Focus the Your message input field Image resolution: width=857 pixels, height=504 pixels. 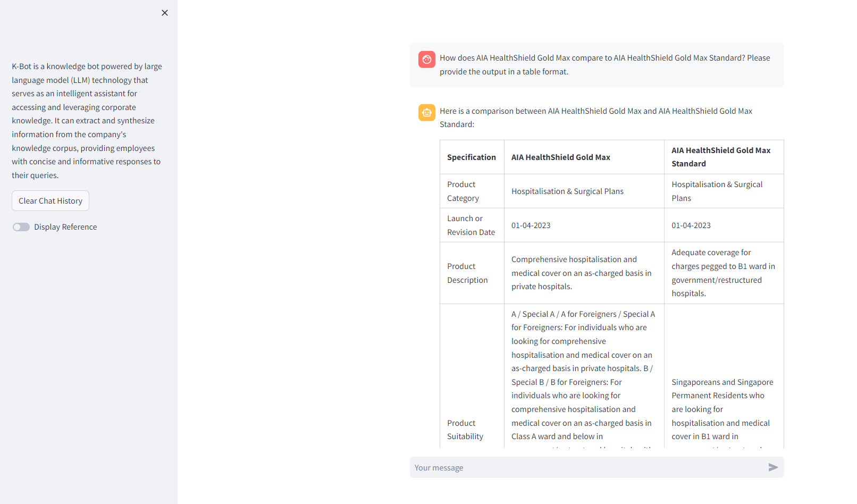(x=588, y=467)
